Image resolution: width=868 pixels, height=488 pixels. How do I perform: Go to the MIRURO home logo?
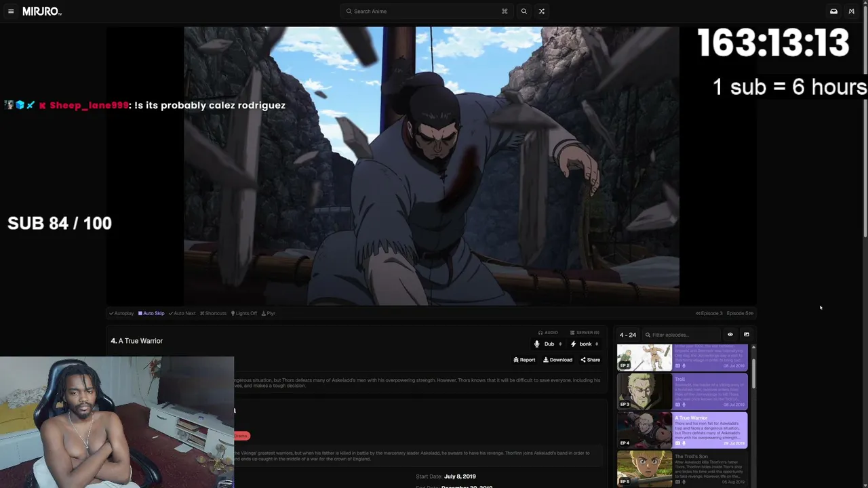point(42,12)
